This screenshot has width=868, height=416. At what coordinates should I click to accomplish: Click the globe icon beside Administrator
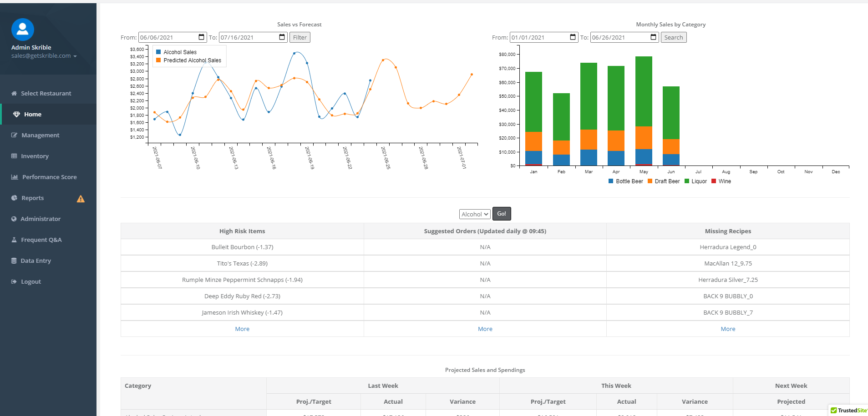tap(14, 219)
